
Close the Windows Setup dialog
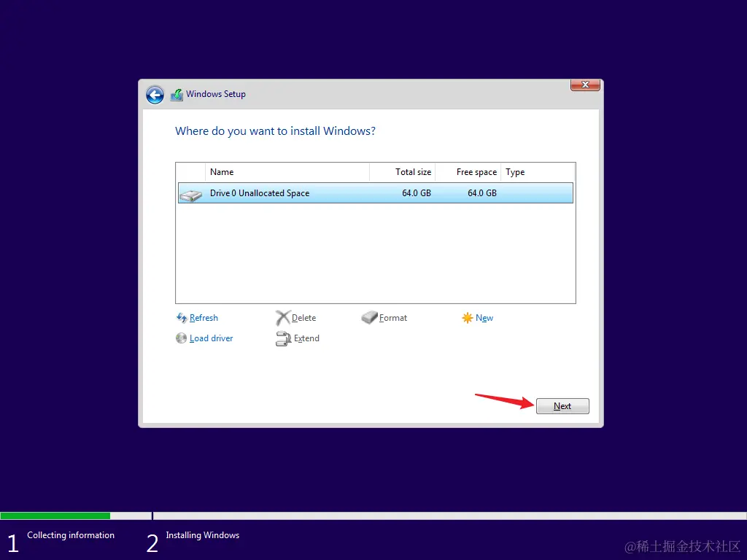[x=585, y=85]
